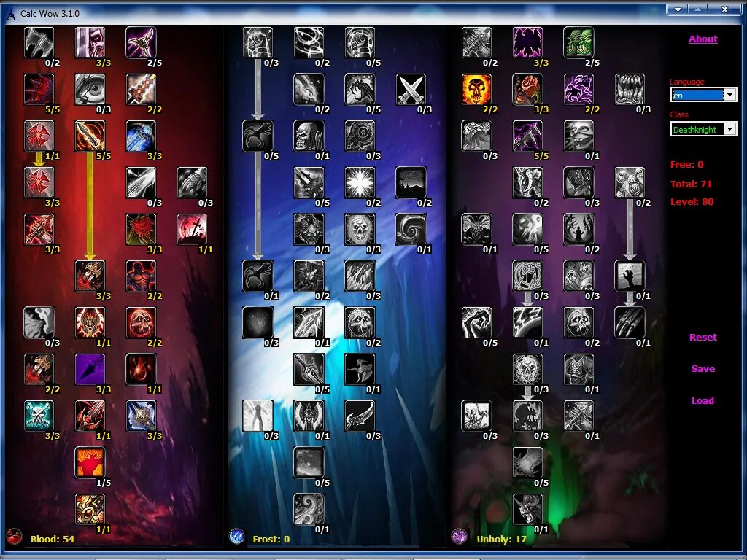Select the purple dagger talent showing 3/3

(x=90, y=369)
